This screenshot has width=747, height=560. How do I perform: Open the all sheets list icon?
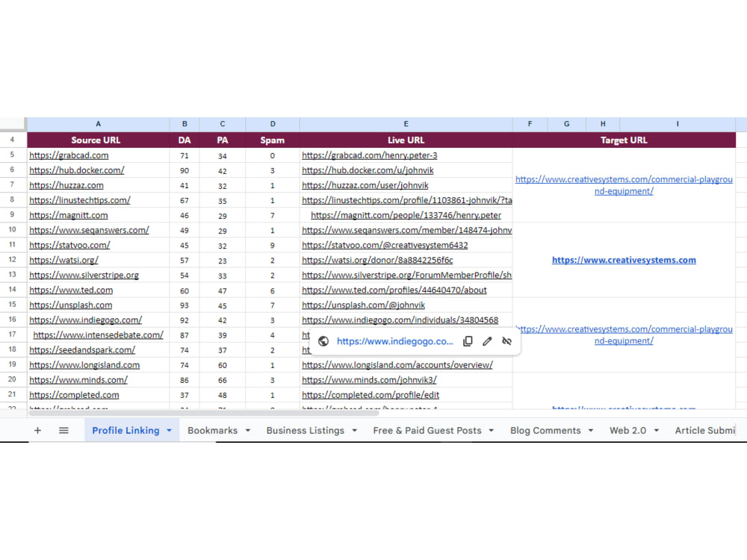point(63,431)
